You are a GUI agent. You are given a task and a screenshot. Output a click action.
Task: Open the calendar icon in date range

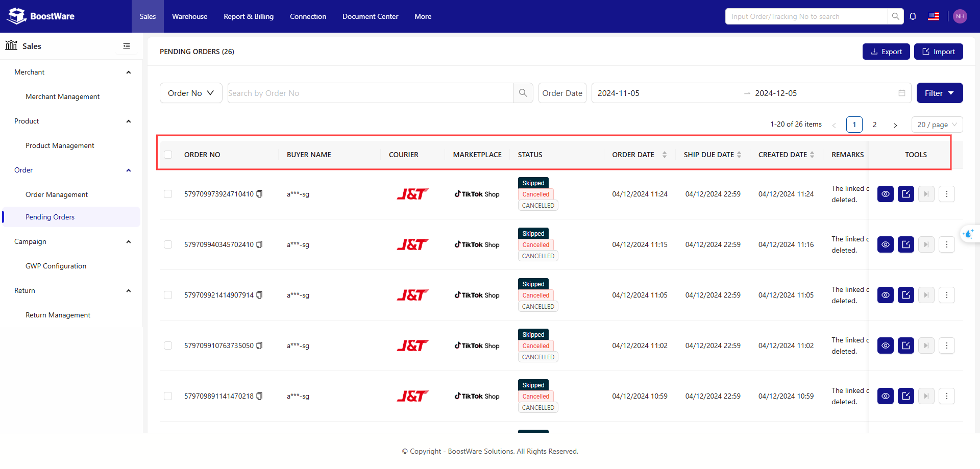tap(902, 93)
